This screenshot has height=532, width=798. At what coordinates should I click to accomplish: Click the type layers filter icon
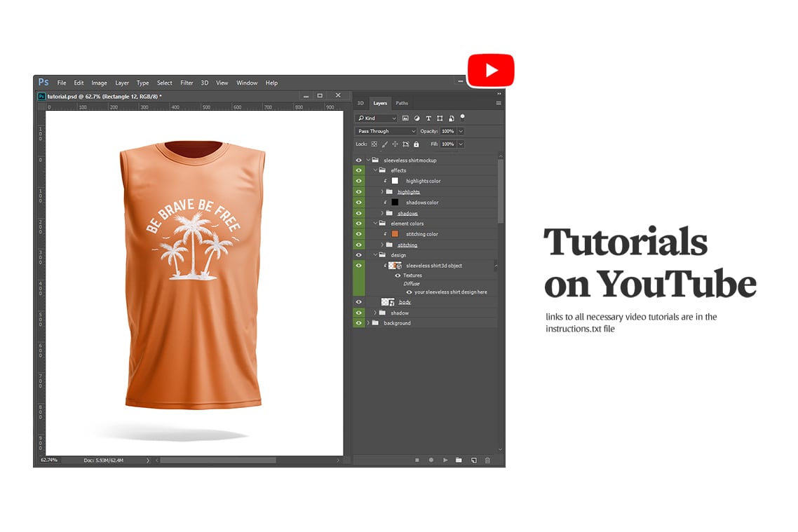tap(429, 118)
